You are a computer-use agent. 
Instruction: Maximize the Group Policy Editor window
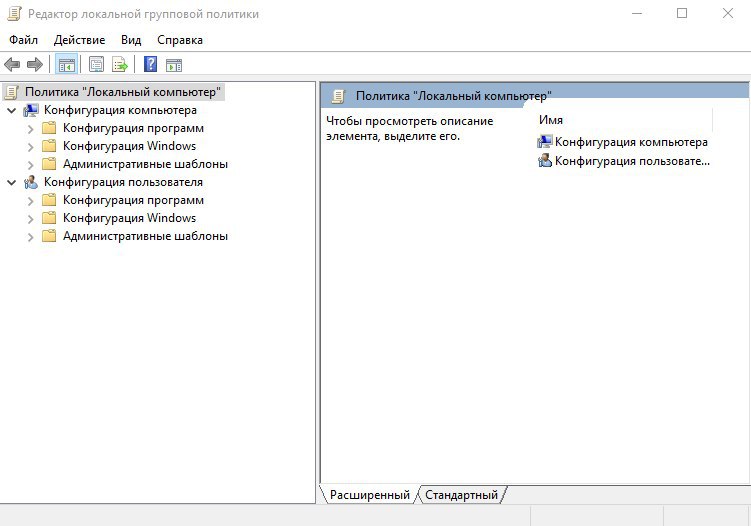point(682,13)
